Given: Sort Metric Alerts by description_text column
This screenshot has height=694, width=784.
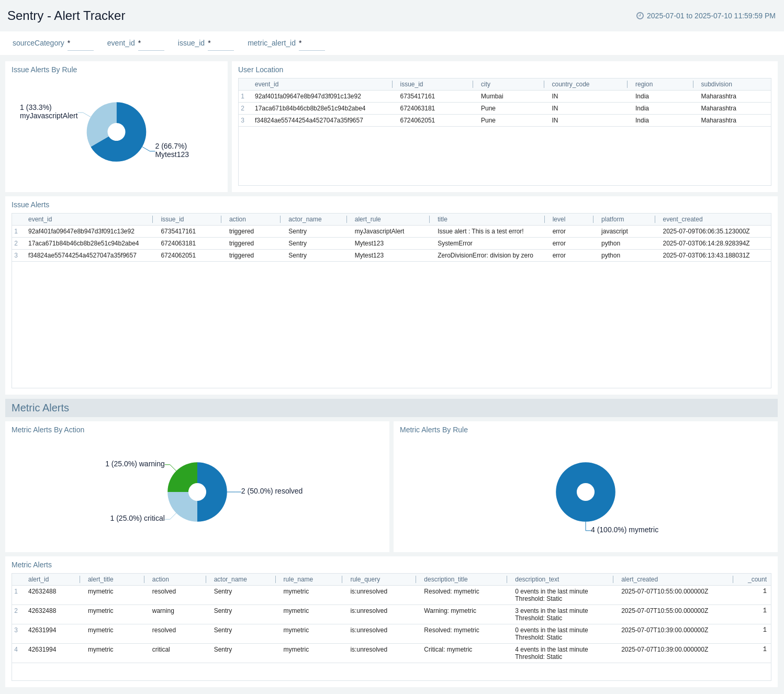Looking at the screenshot, I should pyautogui.click(x=537, y=579).
